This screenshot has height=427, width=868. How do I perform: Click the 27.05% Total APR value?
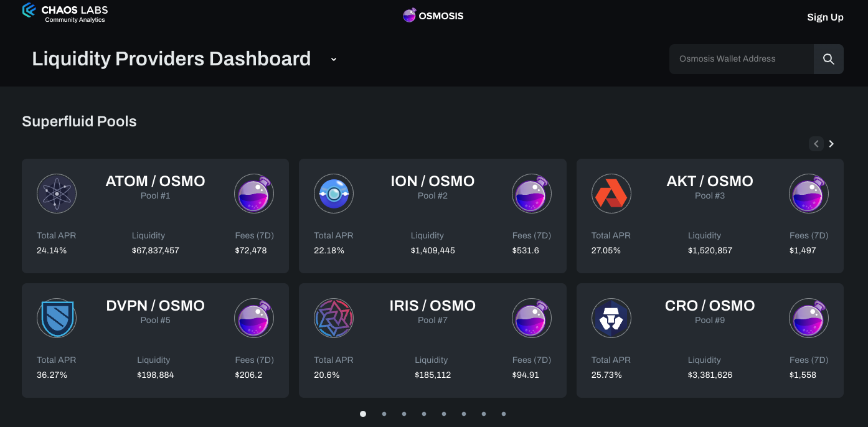[x=606, y=250]
